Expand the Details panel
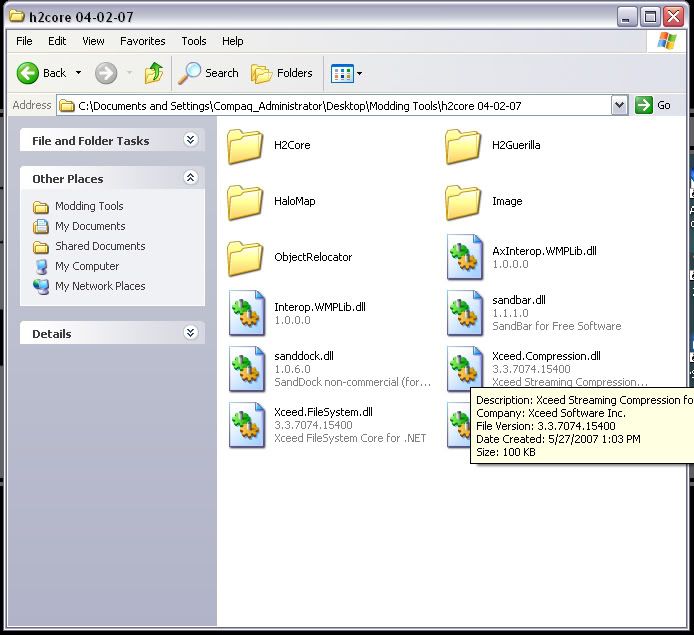This screenshot has width=694, height=635. pos(190,333)
